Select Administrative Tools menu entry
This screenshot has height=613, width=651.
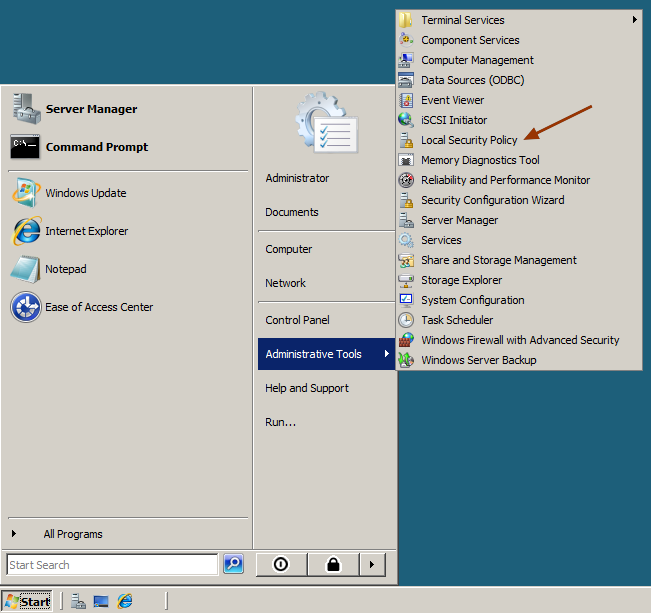point(326,354)
